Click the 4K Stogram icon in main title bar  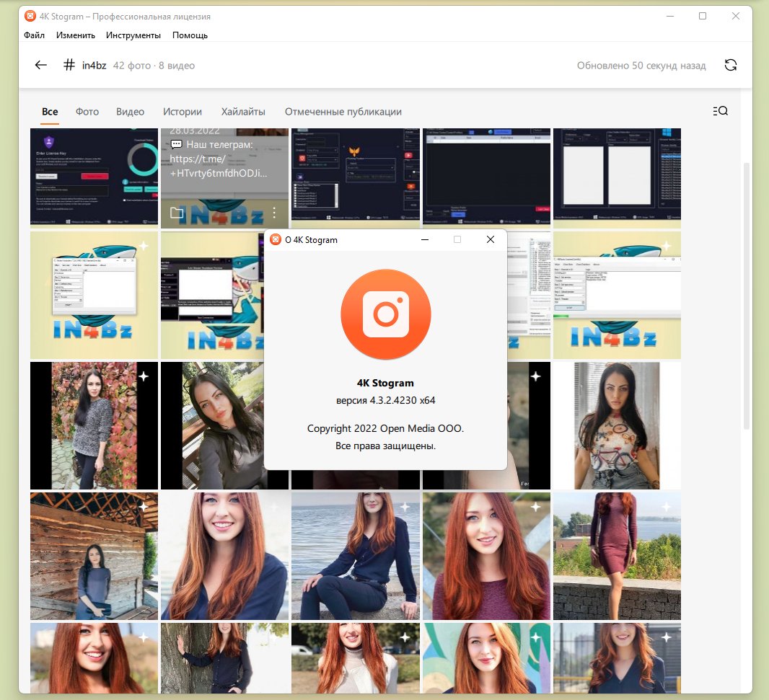[30, 16]
